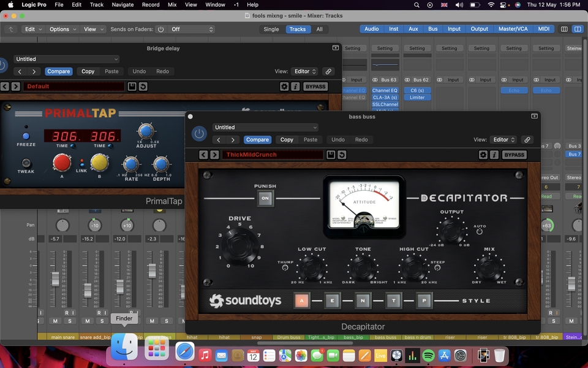Open Finder from the Dock

[124, 347]
